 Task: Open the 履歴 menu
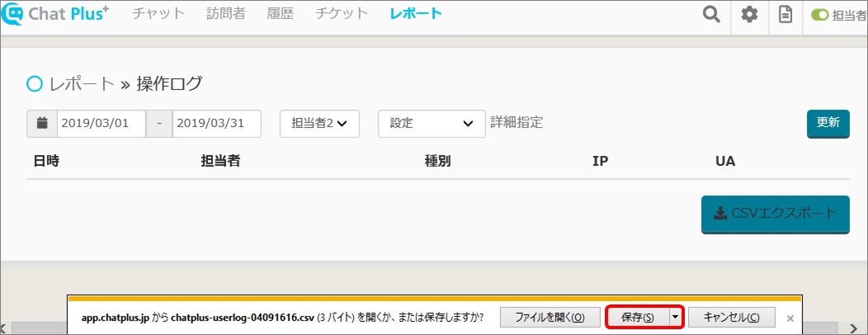pos(280,14)
